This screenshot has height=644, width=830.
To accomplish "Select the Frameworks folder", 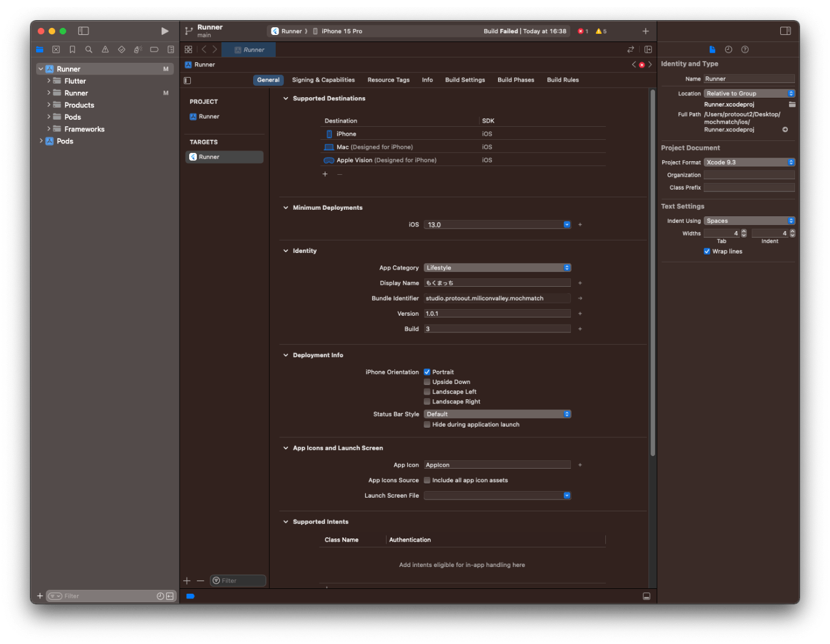I will point(84,129).
